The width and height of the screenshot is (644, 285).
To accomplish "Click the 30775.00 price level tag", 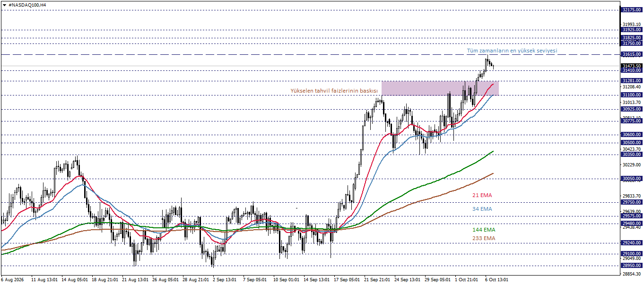I will (x=632, y=121).
